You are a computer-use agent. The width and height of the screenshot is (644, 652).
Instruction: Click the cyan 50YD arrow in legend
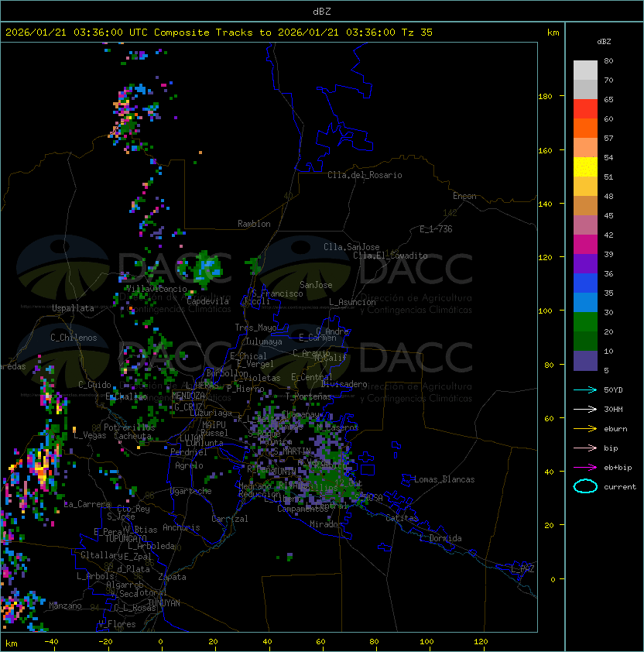point(585,389)
